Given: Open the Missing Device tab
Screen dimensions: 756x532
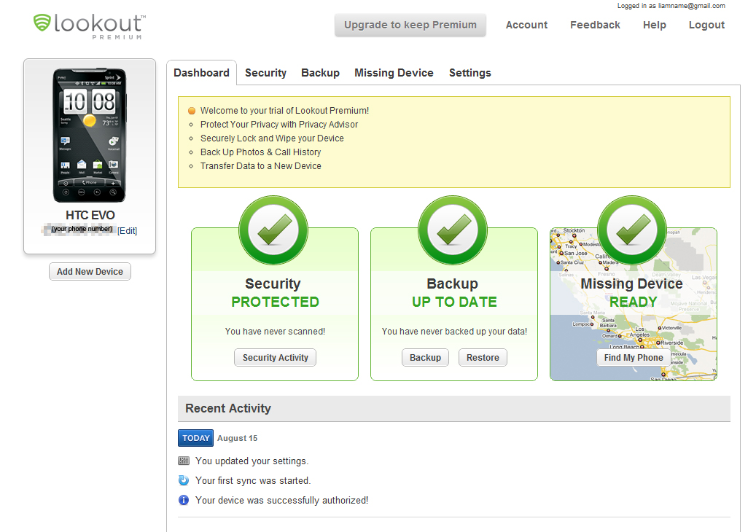Looking at the screenshot, I should [x=394, y=73].
